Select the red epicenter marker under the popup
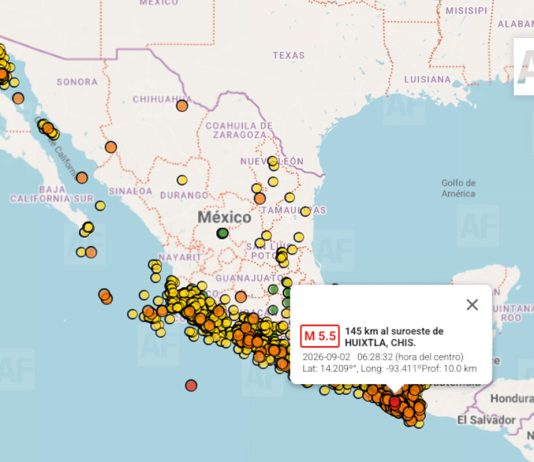Image resolution: width=534 pixels, height=462 pixels. (394, 402)
